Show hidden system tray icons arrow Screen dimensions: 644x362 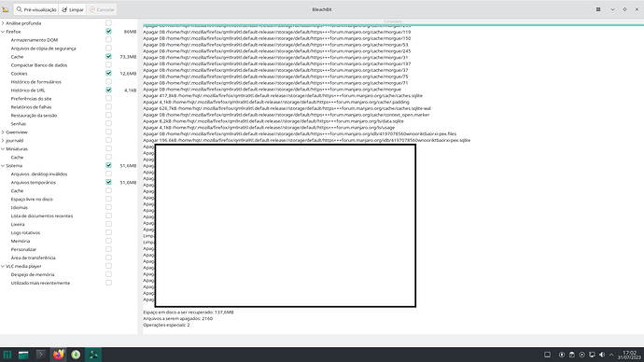coord(611,355)
